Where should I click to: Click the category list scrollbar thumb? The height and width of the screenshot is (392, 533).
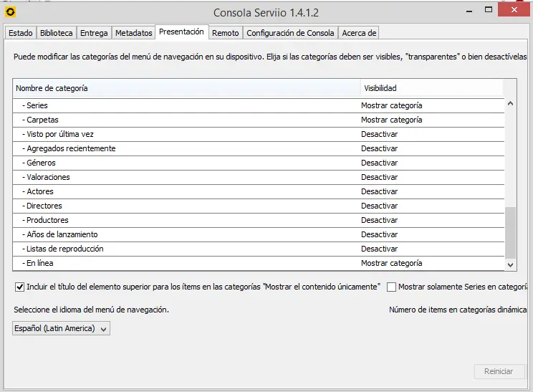(x=510, y=233)
